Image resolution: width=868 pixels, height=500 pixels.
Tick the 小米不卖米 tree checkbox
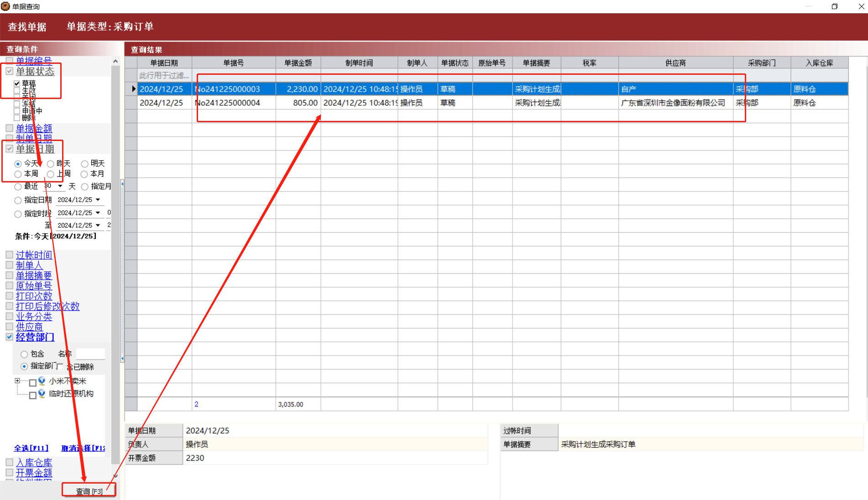[32, 382]
